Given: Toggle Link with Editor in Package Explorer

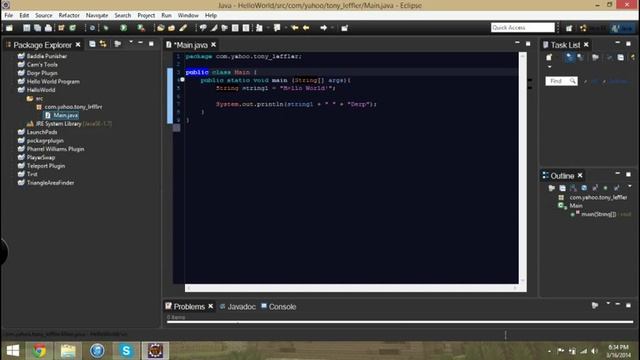Looking at the screenshot, I should pyautogui.click(x=103, y=44).
